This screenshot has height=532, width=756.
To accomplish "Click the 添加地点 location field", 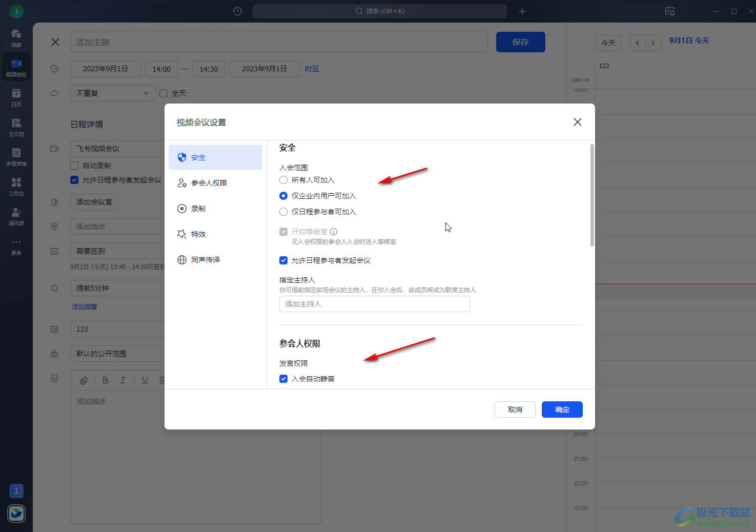I will pos(117,227).
